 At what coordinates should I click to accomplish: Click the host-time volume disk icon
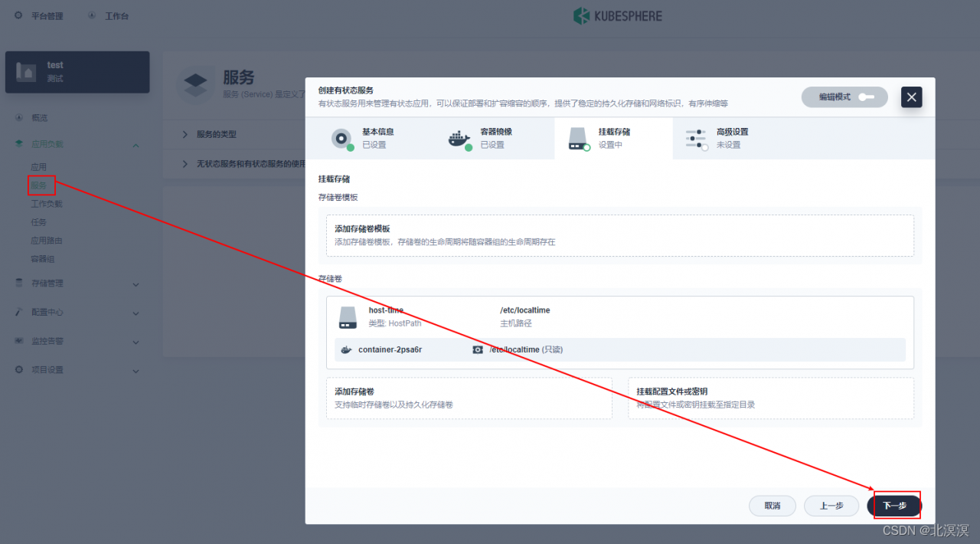[x=348, y=317]
